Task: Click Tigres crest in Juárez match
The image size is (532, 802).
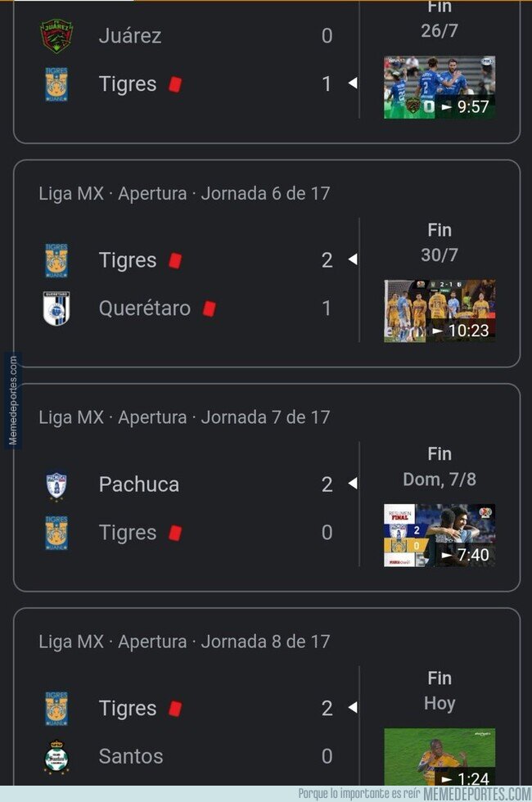Action: coord(56,84)
